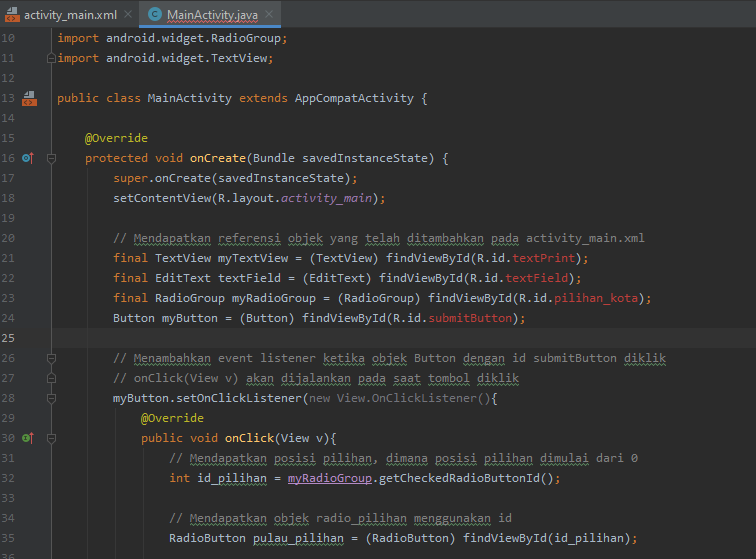
Task: Close the MainActivity.java tab
Action: (x=269, y=14)
